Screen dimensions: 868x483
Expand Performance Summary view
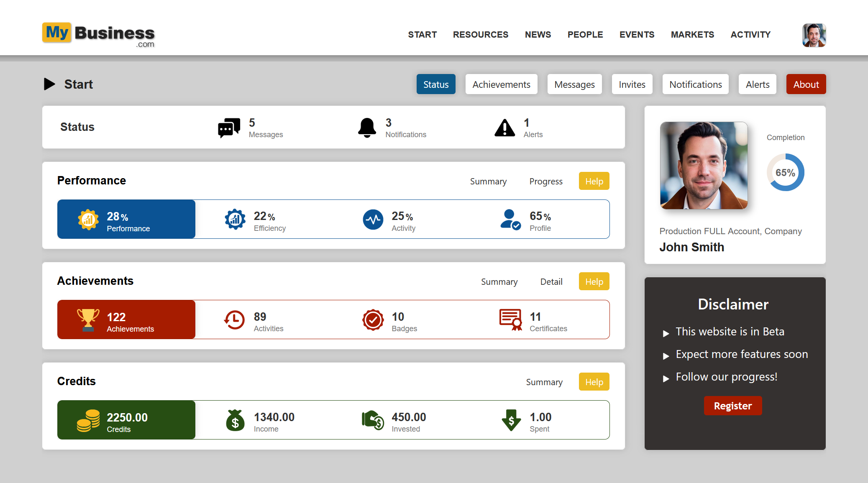pyautogui.click(x=488, y=181)
